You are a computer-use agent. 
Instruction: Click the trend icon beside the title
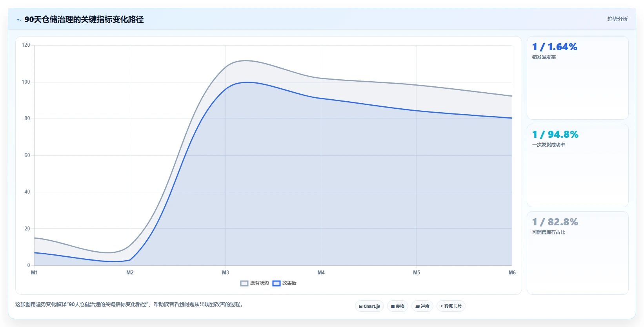[x=18, y=20]
